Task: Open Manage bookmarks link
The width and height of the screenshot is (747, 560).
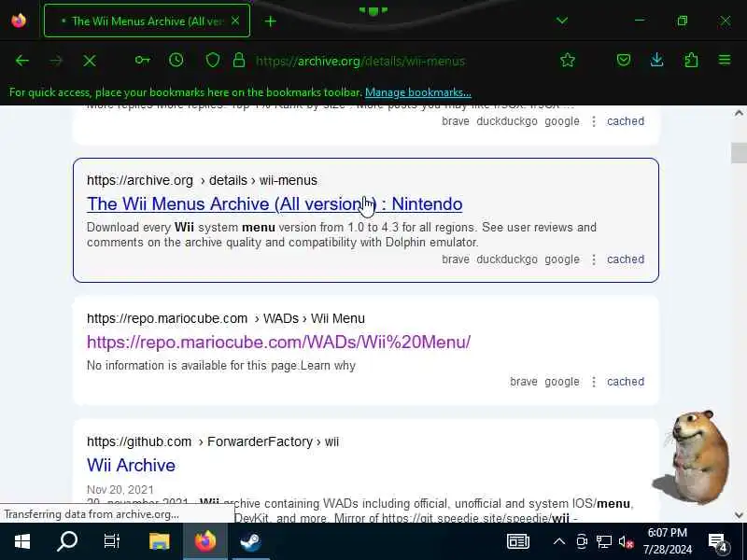Action: click(x=417, y=92)
